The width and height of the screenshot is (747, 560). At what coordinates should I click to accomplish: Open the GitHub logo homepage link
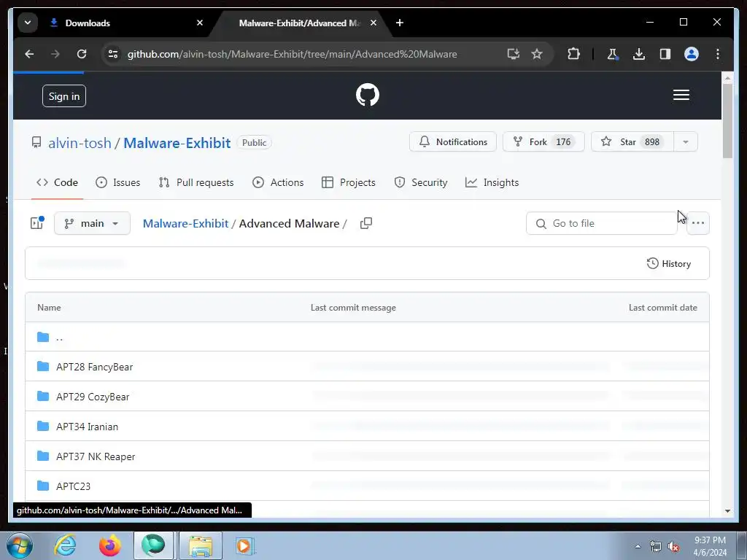[368, 95]
